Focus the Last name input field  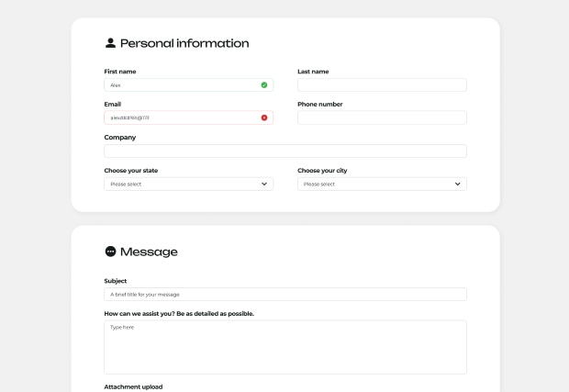click(382, 85)
